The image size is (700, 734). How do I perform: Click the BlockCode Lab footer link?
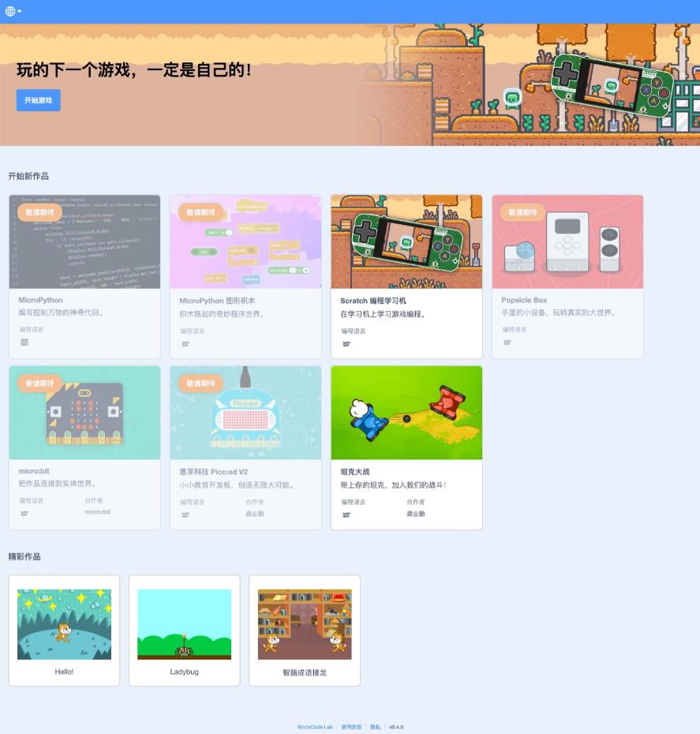tap(315, 727)
